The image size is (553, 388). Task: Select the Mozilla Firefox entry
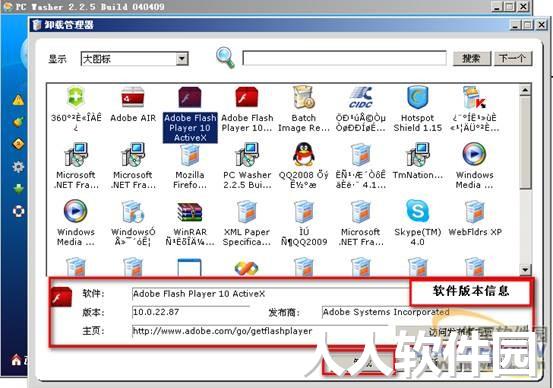(190, 166)
